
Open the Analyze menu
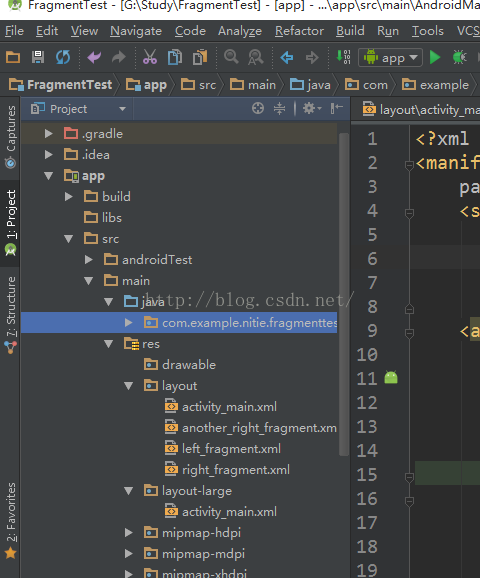240,31
